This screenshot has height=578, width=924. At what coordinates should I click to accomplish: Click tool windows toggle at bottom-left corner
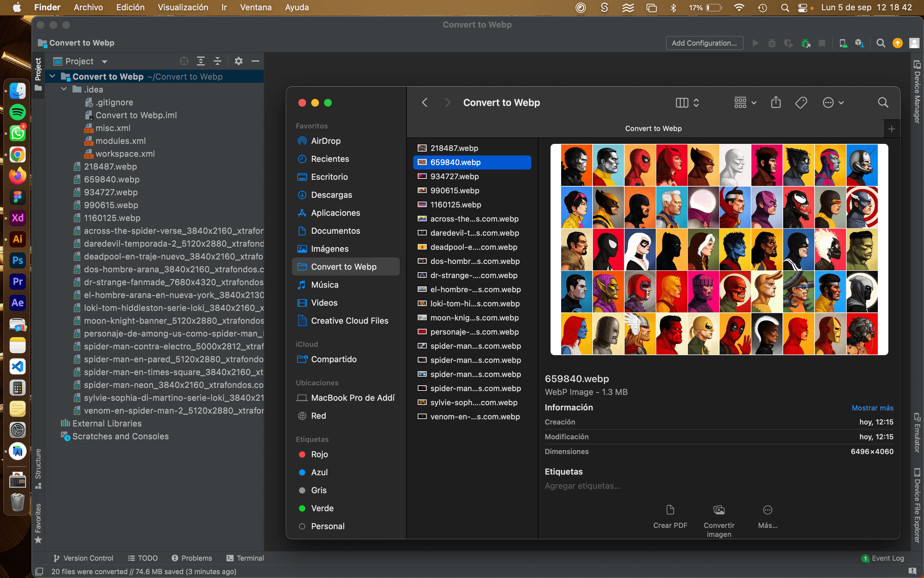point(39,572)
